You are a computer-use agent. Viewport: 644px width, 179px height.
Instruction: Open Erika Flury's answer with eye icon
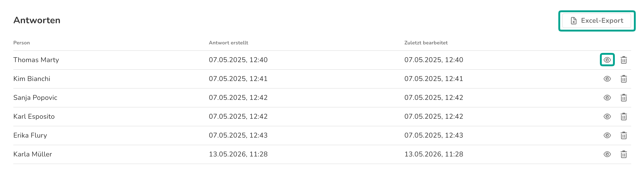click(607, 136)
